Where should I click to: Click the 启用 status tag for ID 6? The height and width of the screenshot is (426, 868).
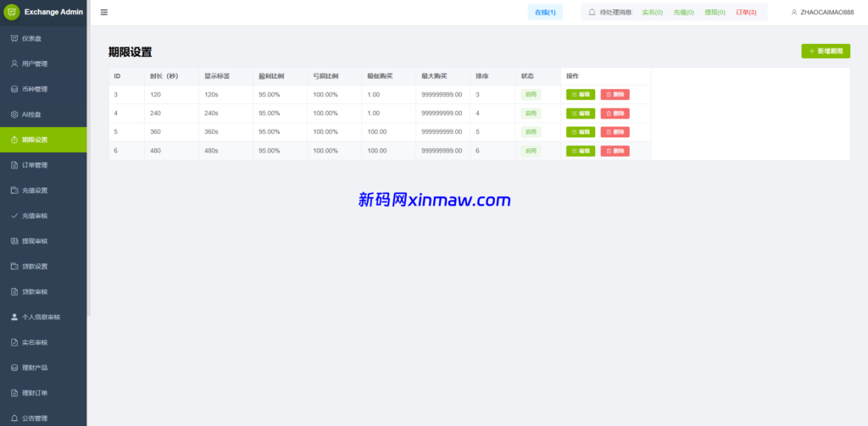tap(531, 151)
